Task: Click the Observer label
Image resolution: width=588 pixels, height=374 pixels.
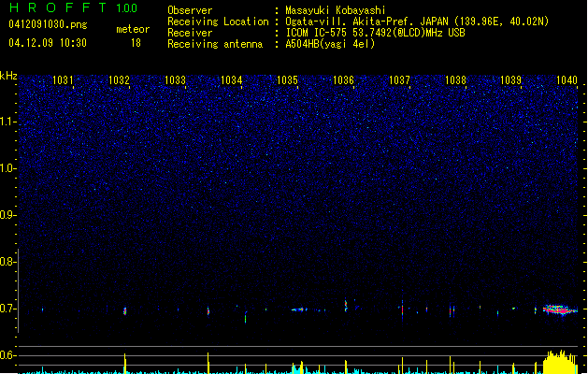Action: pos(190,10)
